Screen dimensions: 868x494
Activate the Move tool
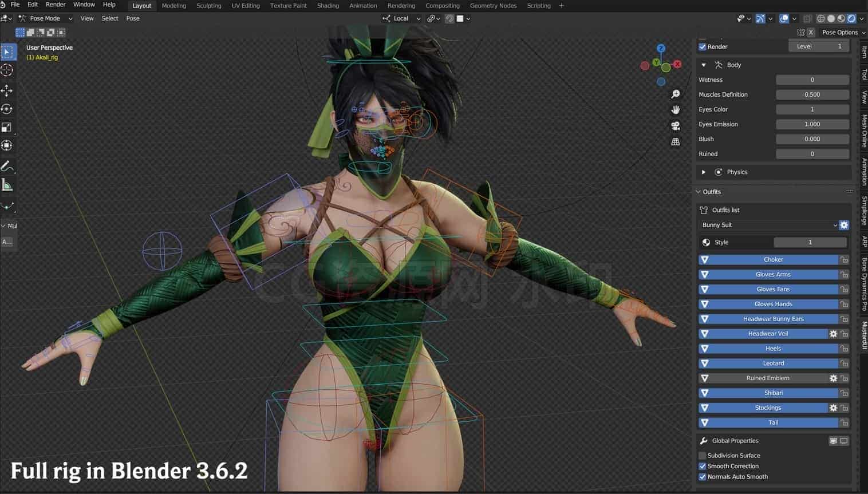coord(7,90)
